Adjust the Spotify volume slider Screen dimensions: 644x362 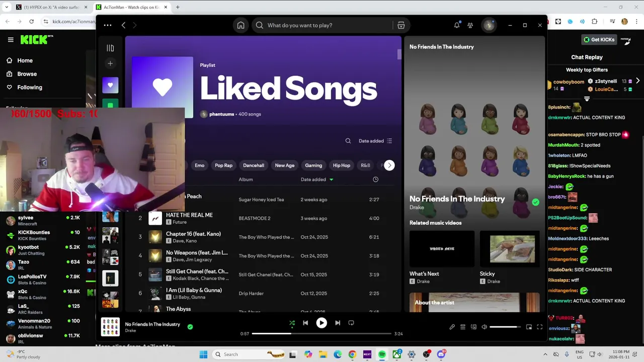[x=505, y=327]
